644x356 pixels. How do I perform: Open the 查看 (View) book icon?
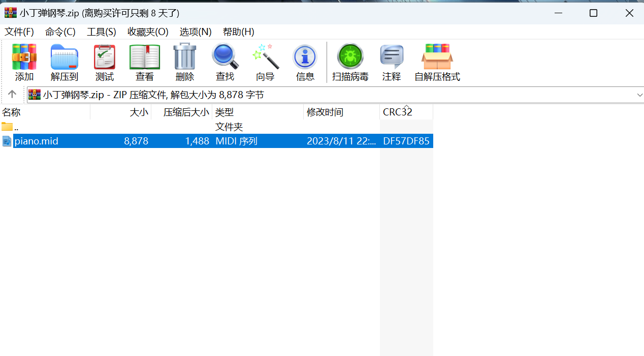pos(145,57)
